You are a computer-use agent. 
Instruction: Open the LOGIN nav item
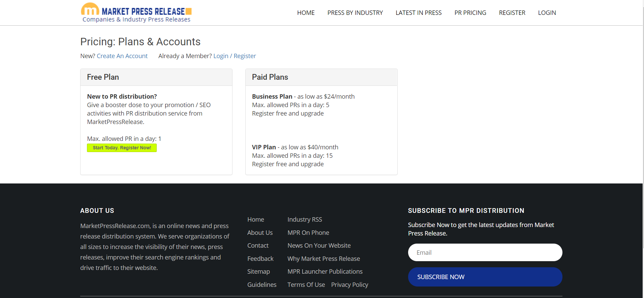coord(547,13)
